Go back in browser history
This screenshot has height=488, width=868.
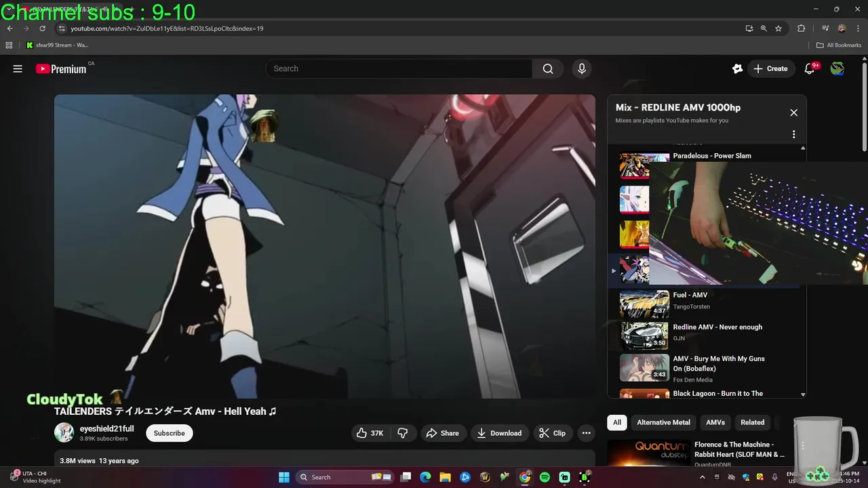[9, 28]
